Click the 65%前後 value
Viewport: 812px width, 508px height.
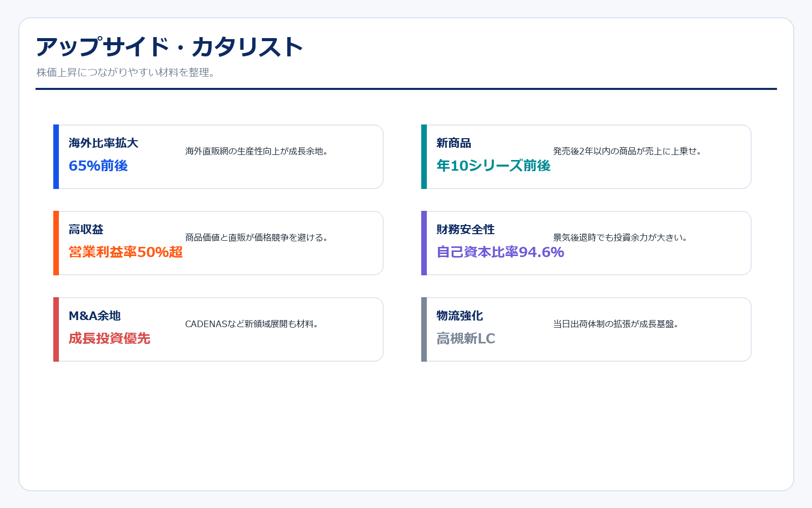pyautogui.click(x=98, y=166)
